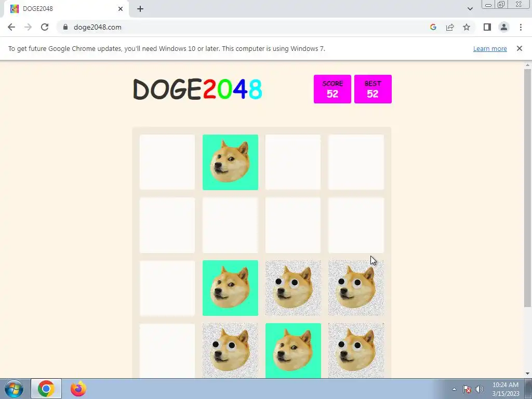Screen dimensions: 532x399
Task: Bookmark this page with star icon
Action: pos(467,27)
